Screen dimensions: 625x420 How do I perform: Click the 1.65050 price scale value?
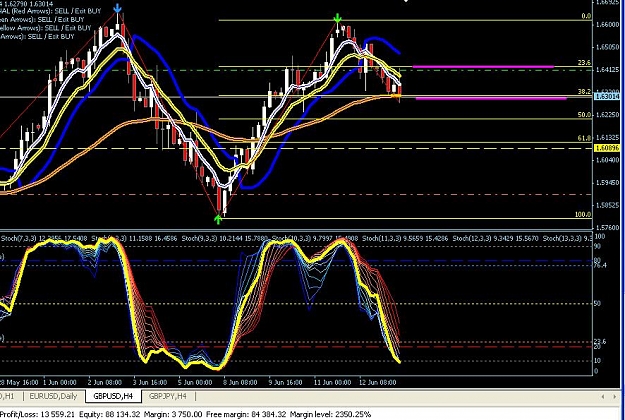pyautogui.click(x=607, y=47)
